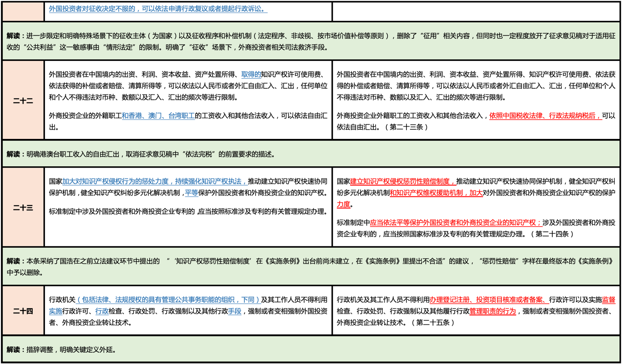This screenshot has height=364, width=622.
Task: Click the blue underlined word 手段
Action: [x=234, y=311]
